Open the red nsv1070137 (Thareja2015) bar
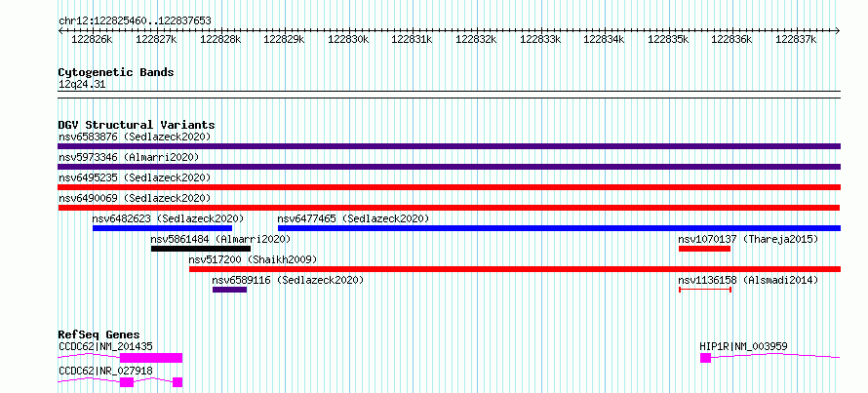The image size is (868, 393). [x=705, y=249]
